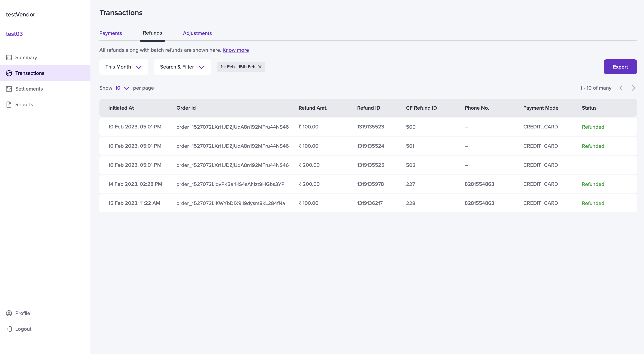
Task: Click the Refund Amt. column header
Action: click(x=313, y=108)
